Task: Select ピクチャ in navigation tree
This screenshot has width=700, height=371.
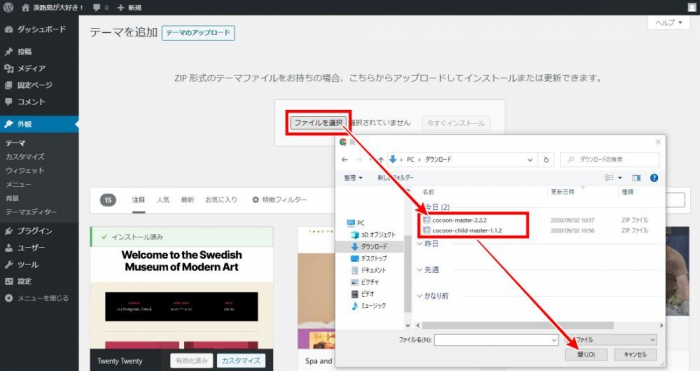Action: point(365,282)
